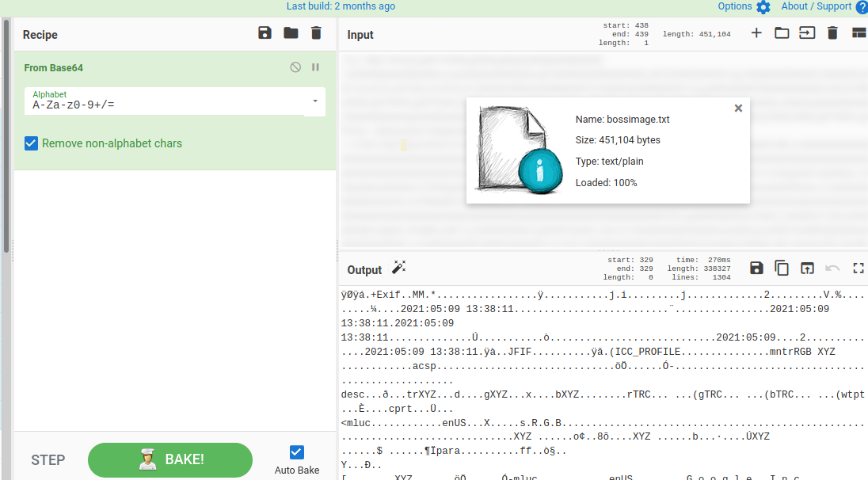Screen dimensions: 868x480
Task: Expand the Alphabet dropdown arrow
Action: pos(315,101)
